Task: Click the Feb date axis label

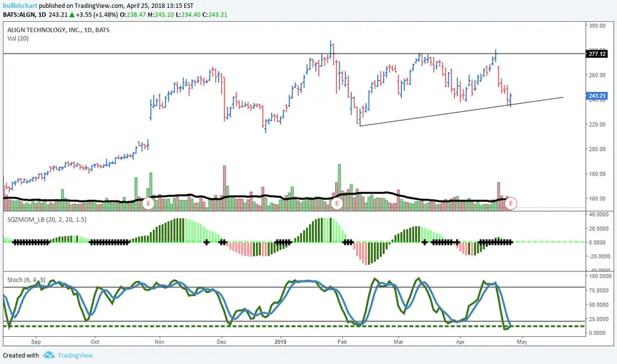Action: (342, 341)
